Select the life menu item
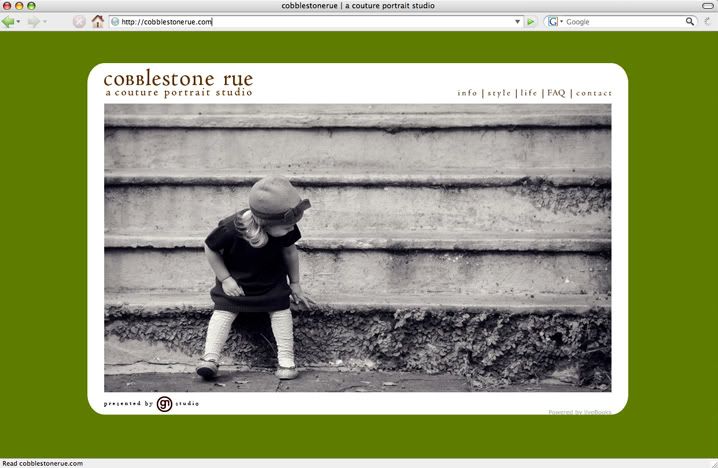The image size is (718, 468). click(x=529, y=93)
